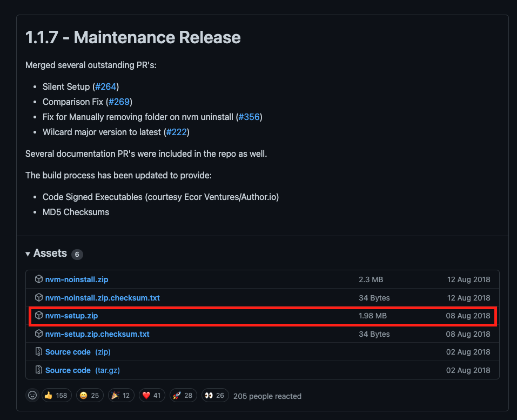
Task: Click the package icon beside nvm-noinstall.zip
Action: click(x=38, y=279)
